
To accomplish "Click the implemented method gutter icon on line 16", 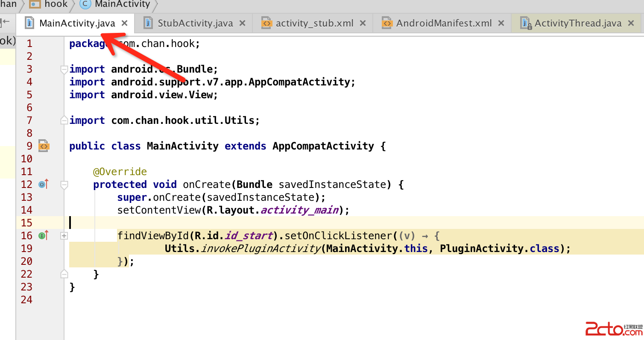I will pyautogui.click(x=43, y=235).
